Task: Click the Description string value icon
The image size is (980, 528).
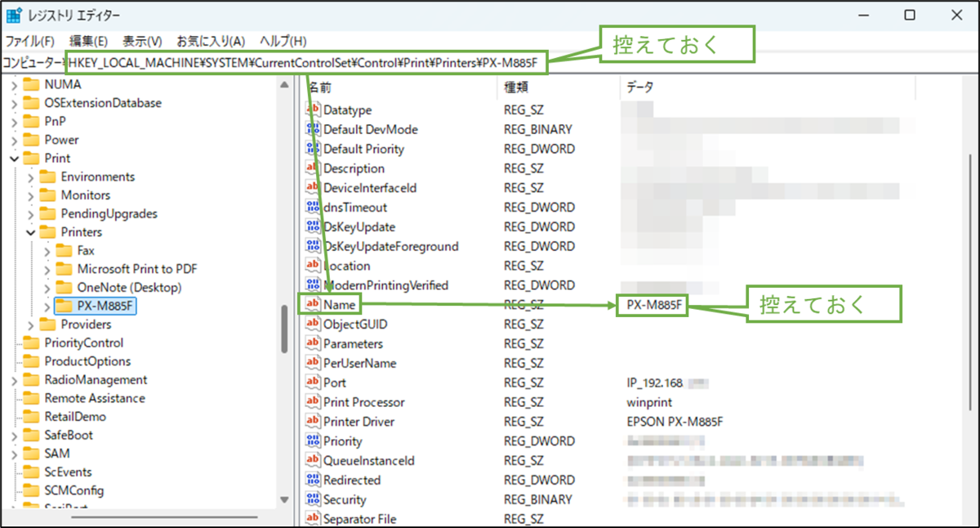Action: [x=313, y=168]
